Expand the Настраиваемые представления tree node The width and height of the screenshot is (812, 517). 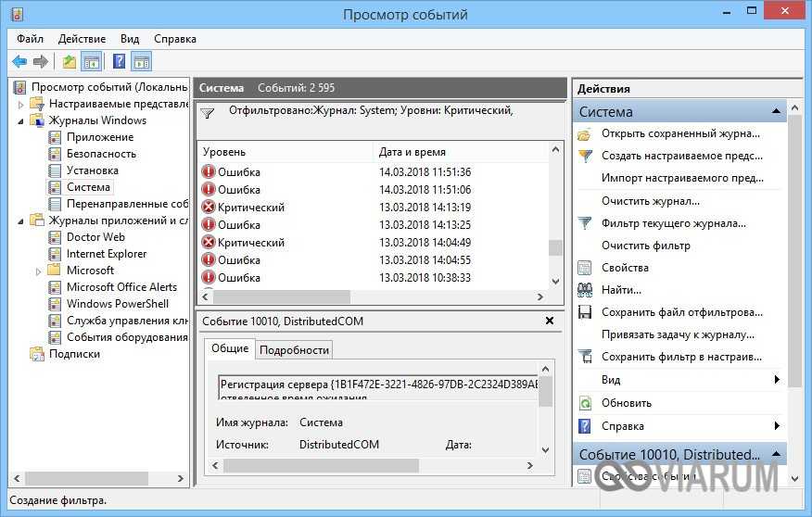[21, 104]
